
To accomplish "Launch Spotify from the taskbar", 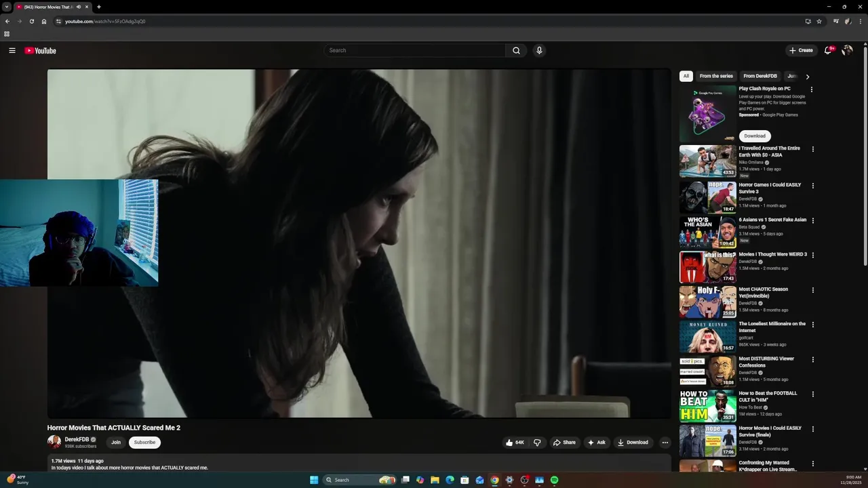I will pos(554,480).
